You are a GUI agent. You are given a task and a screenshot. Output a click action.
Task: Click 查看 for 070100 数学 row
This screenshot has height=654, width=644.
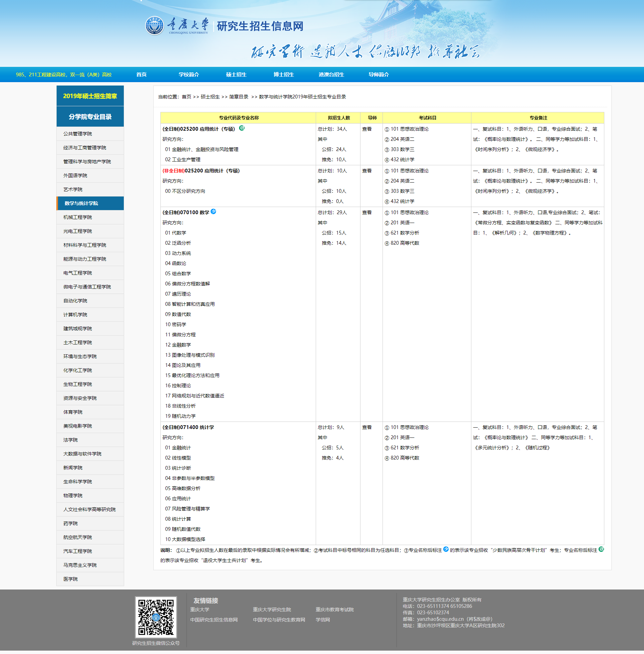click(x=367, y=212)
